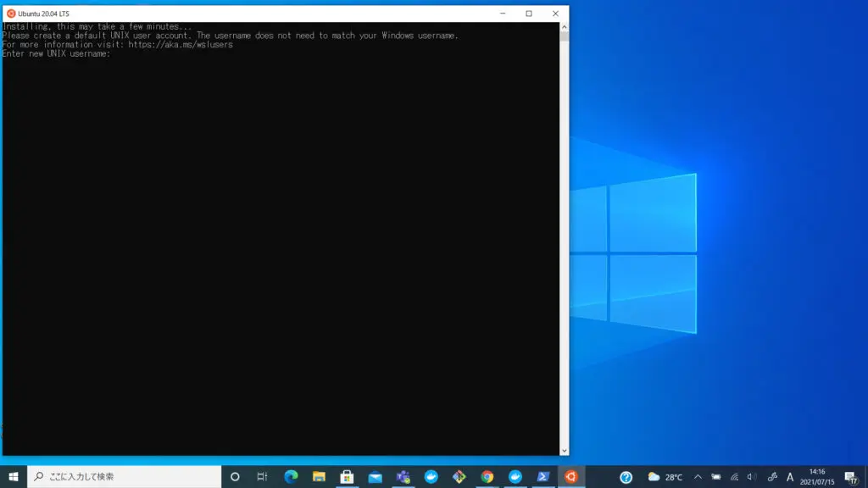The height and width of the screenshot is (488, 868).
Task: Switch to PowerShell on the taskbar
Action: pos(543,476)
